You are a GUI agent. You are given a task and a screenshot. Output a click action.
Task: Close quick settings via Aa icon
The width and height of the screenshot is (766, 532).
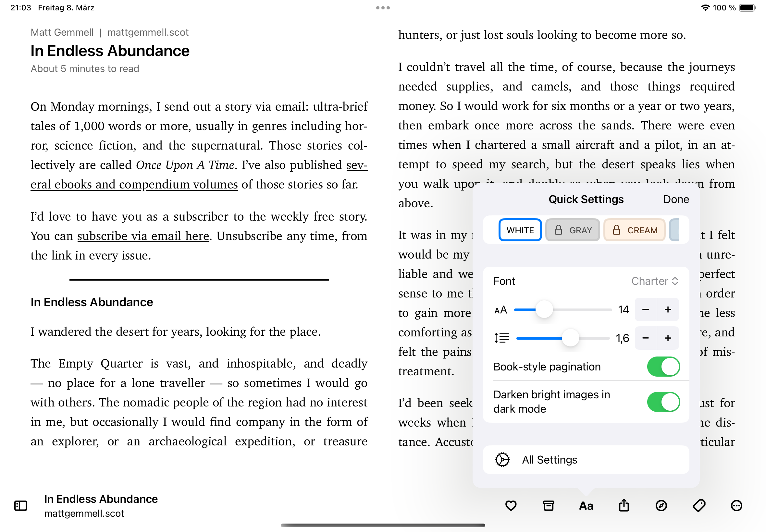click(586, 506)
